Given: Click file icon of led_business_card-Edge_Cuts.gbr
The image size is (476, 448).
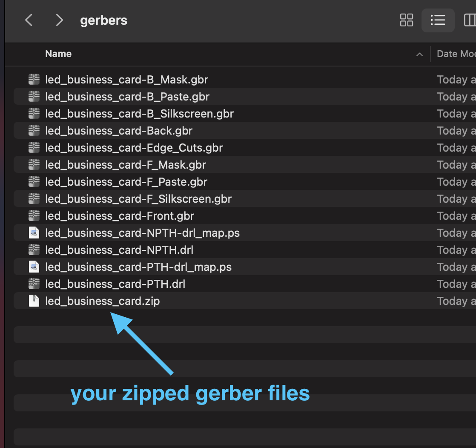Looking at the screenshot, I should click(34, 147).
